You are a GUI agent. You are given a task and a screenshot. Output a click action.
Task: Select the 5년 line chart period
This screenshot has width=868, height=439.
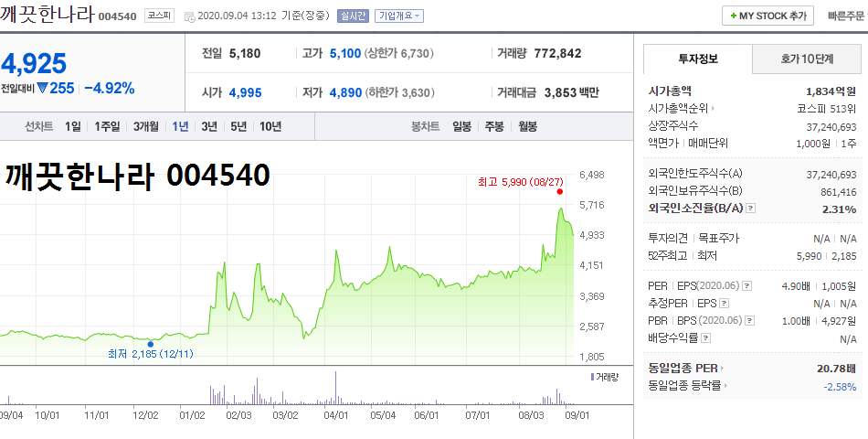click(238, 126)
